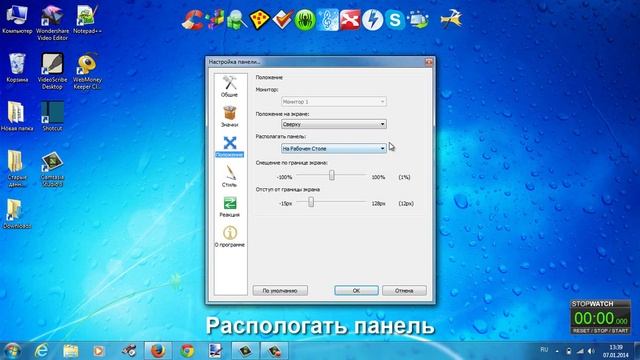The width and height of the screenshot is (640, 360).
Task: Click the RU language indicator
Action: click(x=544, y=350)
